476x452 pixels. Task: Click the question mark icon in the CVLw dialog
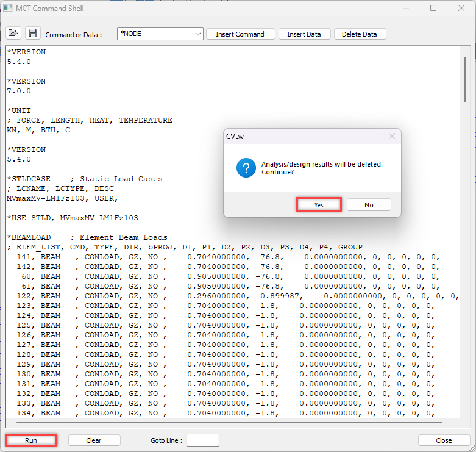(246, 168)
